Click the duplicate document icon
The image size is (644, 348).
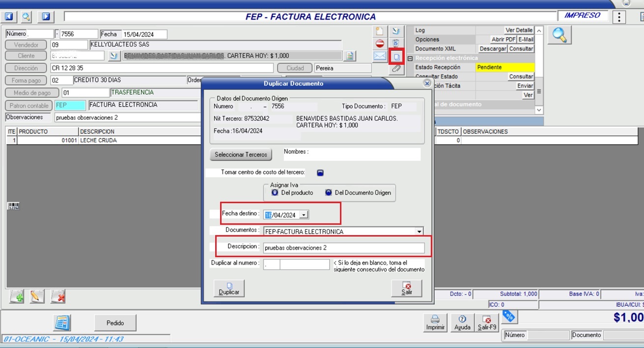point(396,57)
